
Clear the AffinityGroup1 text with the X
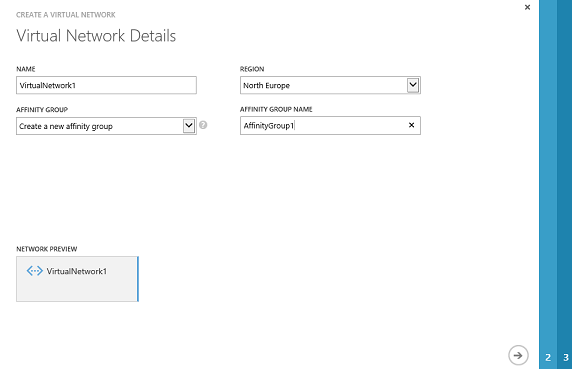pyautogui.click(x=411, y=125)
